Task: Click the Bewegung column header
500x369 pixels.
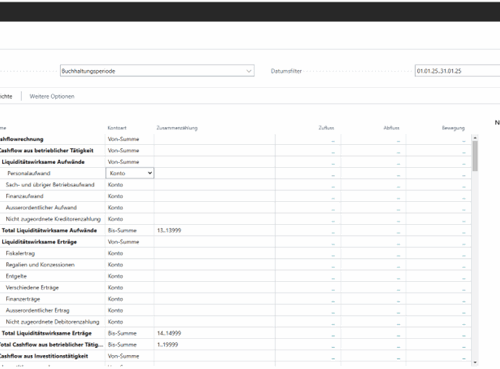Action: [x=453, y=128]
